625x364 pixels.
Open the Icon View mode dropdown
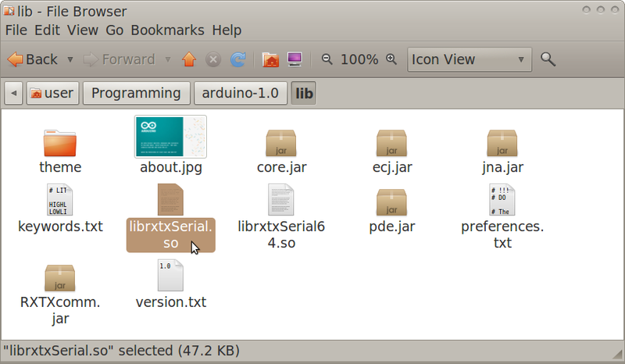[x=470, y=59]
